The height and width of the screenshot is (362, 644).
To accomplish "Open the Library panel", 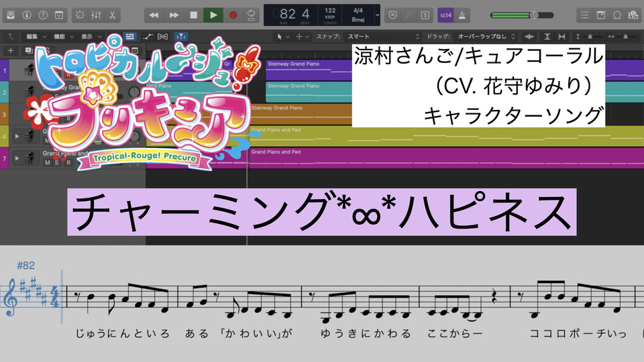I will [11, 15].
